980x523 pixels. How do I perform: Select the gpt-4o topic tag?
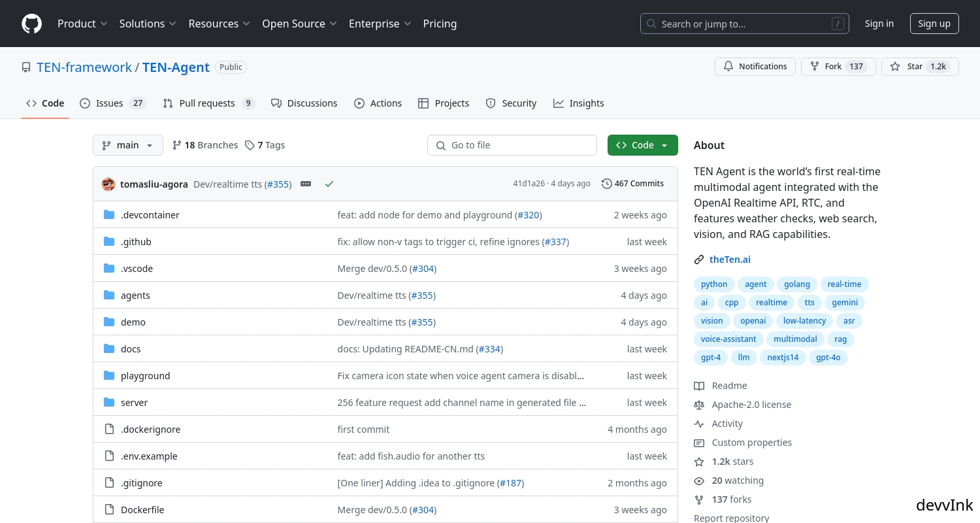click(x=828, y=358)
